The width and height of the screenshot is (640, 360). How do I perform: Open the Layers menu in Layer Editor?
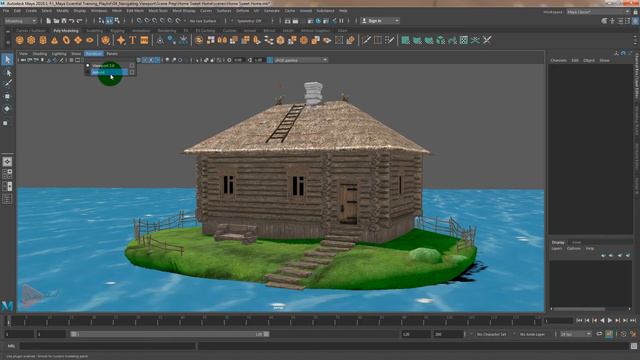(x=557, y=249)
